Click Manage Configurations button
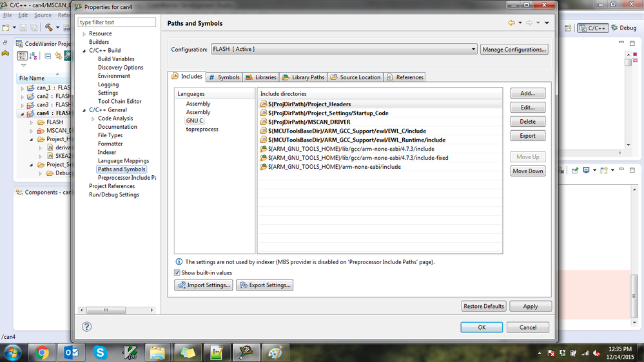This screenshot has height=362, width=644. tap(514, 49)
